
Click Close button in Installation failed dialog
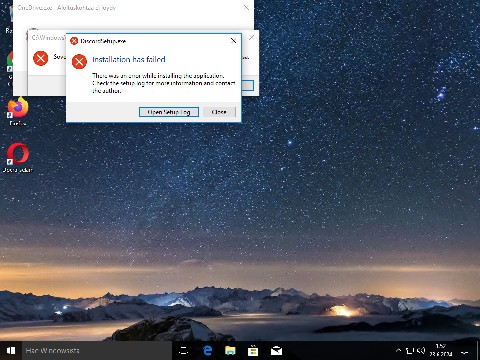219,112
